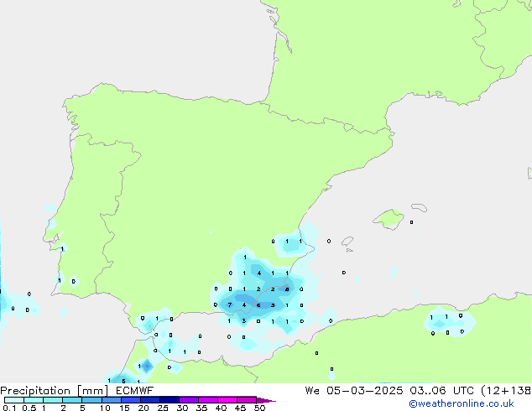Click the legend scale label '35'
Screen dimensions: 532x411
(x=201, y=408)
